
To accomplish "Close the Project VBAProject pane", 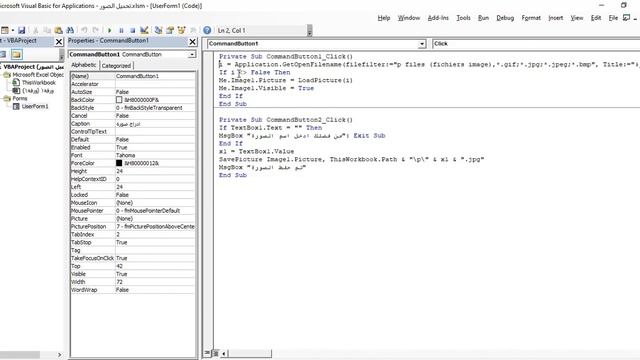I will coord(59,42).
